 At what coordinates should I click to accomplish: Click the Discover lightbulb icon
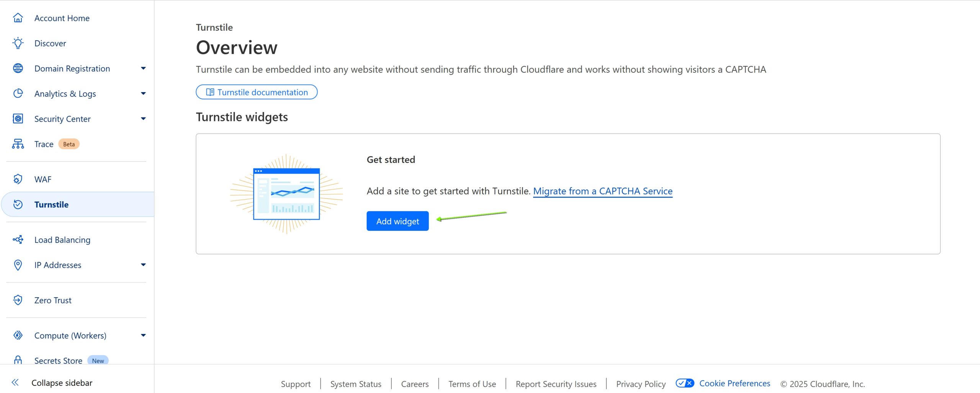click(18, 43)
